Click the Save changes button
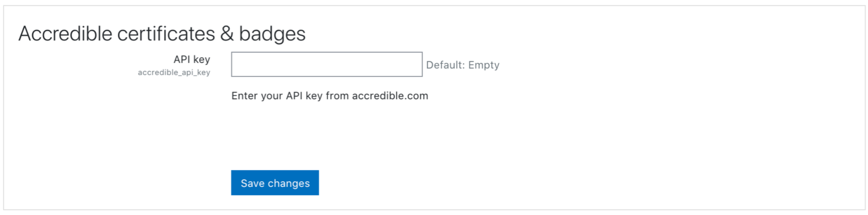Screen dimensions: 868x215 tap(275, 183)
